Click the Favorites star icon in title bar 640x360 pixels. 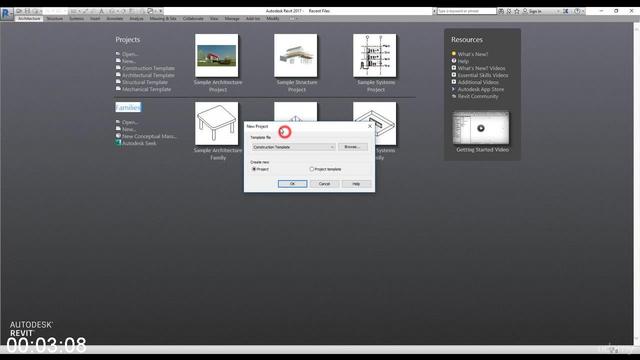coord(517,11)
